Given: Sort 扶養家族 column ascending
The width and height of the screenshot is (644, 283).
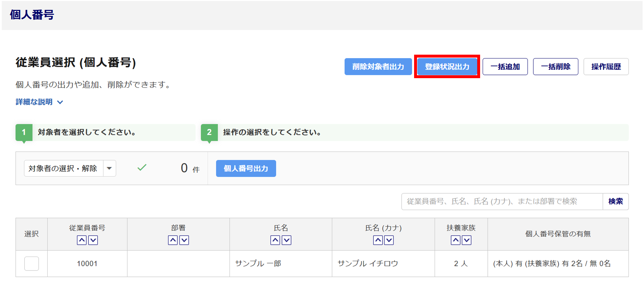Looking at the screenshot, I should (x=455, y=240).
